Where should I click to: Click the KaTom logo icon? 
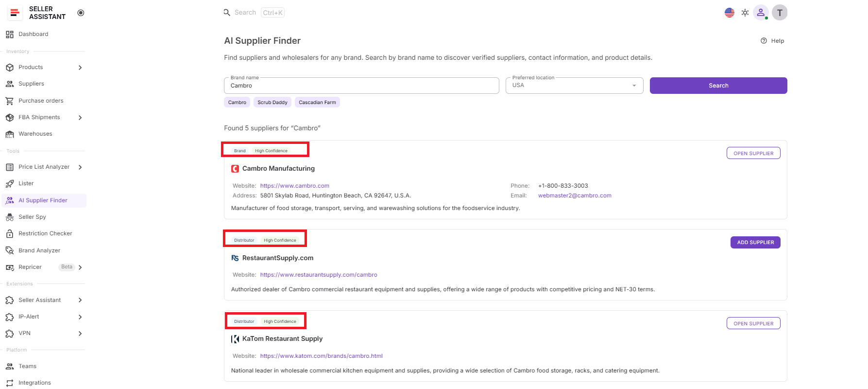tap(235, 339)
